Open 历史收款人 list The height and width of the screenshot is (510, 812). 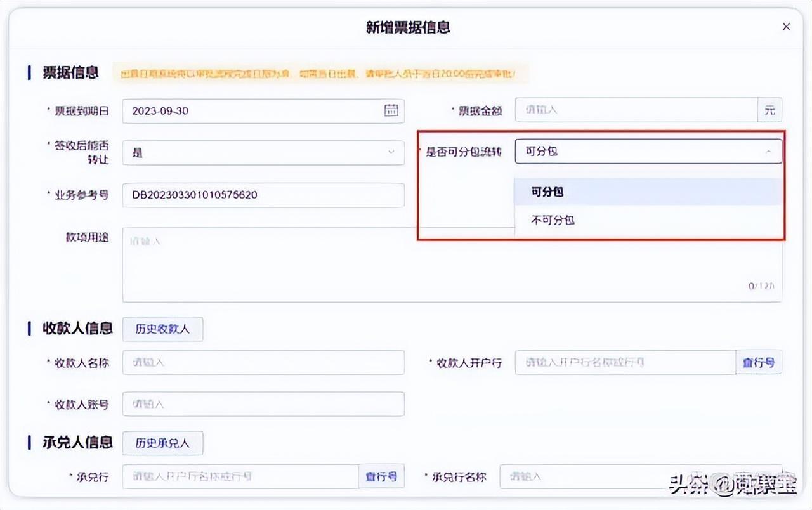click(x=162, y=329)
